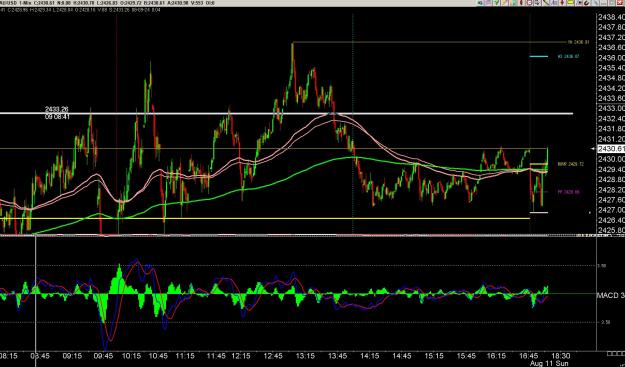This screenshot has height=367, width=625.
Task: Click price axis value 2426.40
Action: (x=611, y=220)
